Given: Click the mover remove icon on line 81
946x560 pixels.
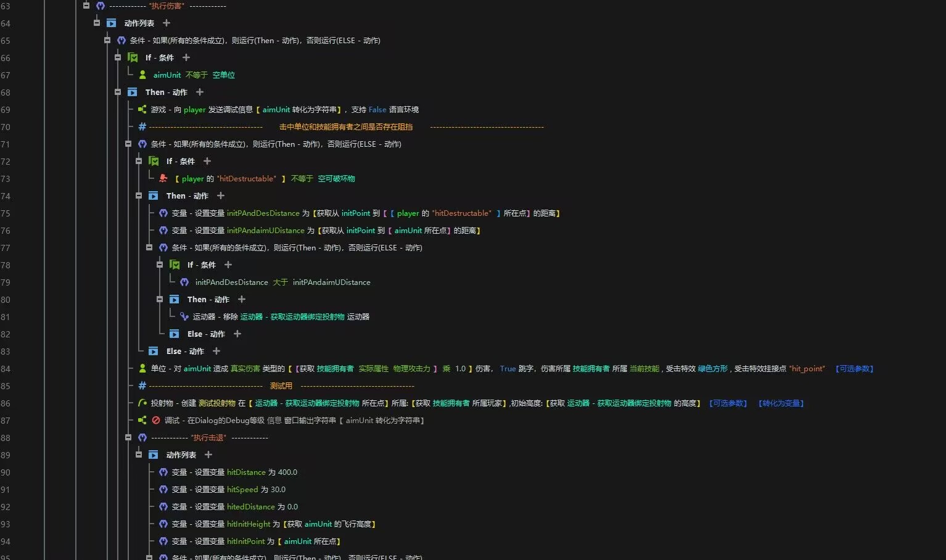Looking at the screenshot, I should 184,316.
